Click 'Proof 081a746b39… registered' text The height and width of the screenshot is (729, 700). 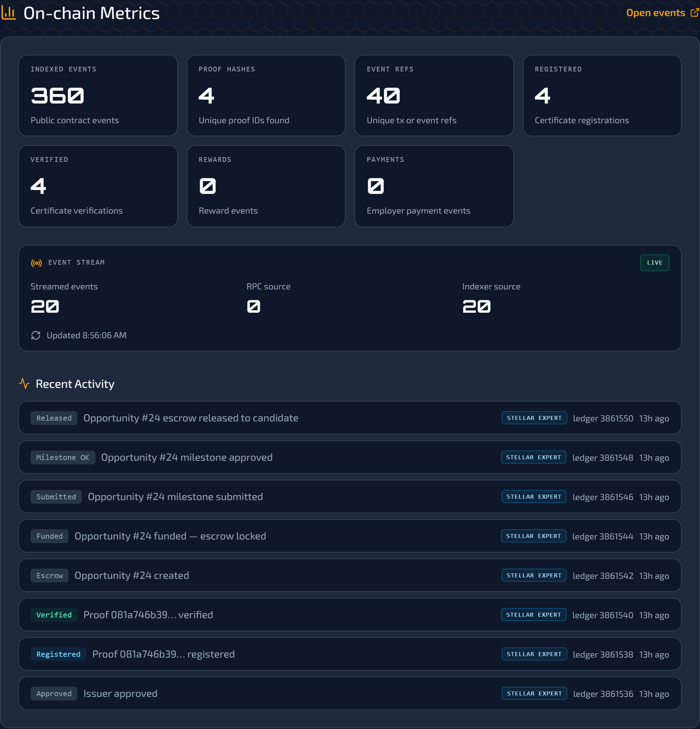click(163, 655)
